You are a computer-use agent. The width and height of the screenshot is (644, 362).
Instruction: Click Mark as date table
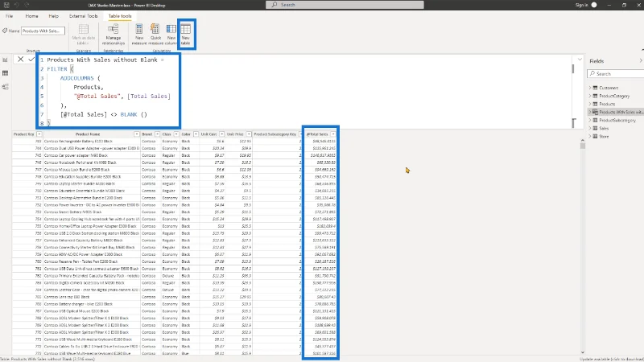[x=84, y=35]
